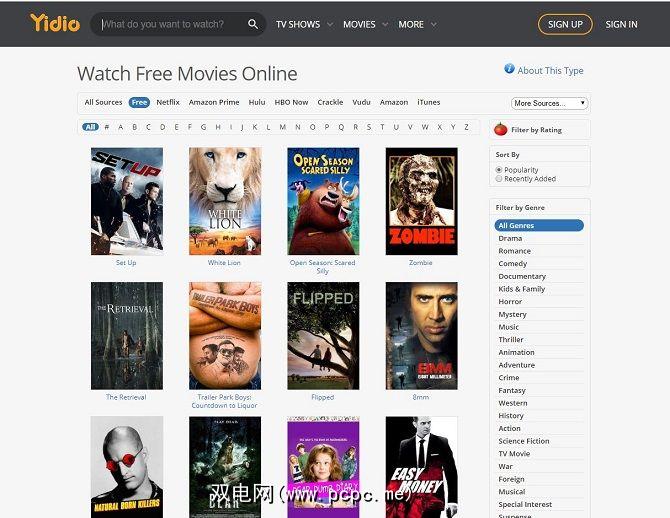Image resolution: width=670 pixels, height=518 pixels.
Task: Click the tomato Filter by Rating icon
Action: (500, 130)
